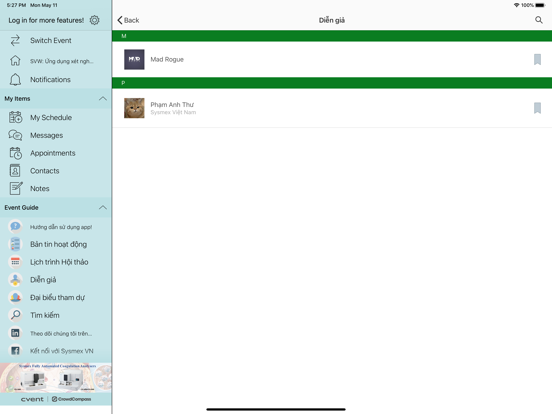Select the Diễn giả speaker icon
This screenshot has width=552, height=414.
tap(15, 280)
